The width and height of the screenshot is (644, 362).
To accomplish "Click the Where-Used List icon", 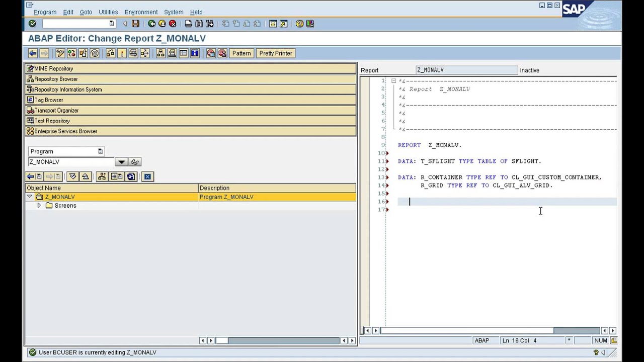I will click(145, 53).
